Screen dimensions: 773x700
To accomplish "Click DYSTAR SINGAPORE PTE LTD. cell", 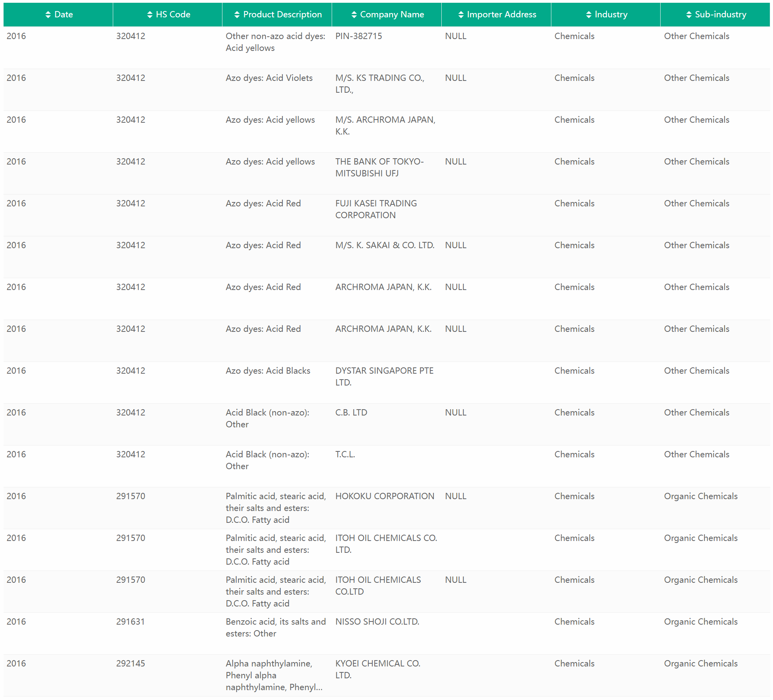I will pos(386,382).
